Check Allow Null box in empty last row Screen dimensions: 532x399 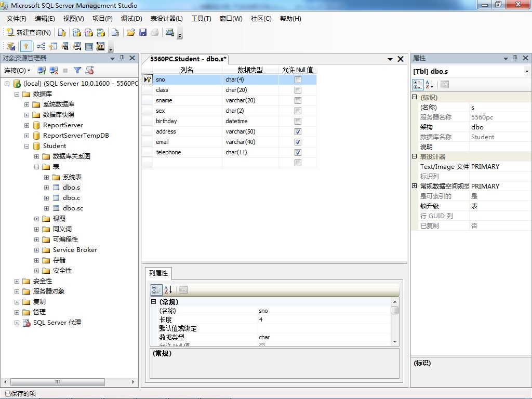tap(298, 163)
